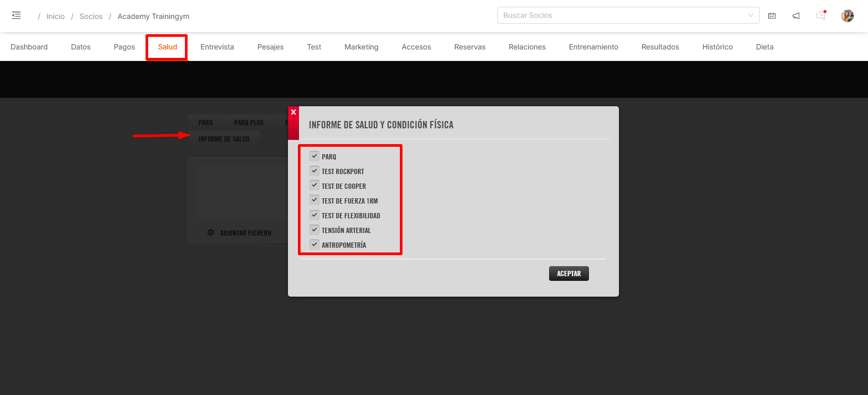The width and height of the screenshot is (868, 395).
Task: Go to the Entrenamiento tab
Action: pyautogui.click(x=593, y=47)
